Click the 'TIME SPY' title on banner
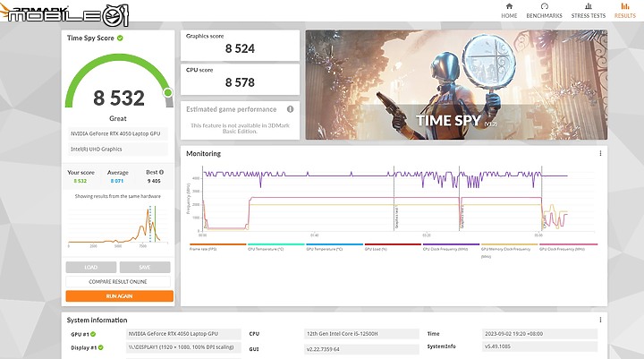 point(448,121)
